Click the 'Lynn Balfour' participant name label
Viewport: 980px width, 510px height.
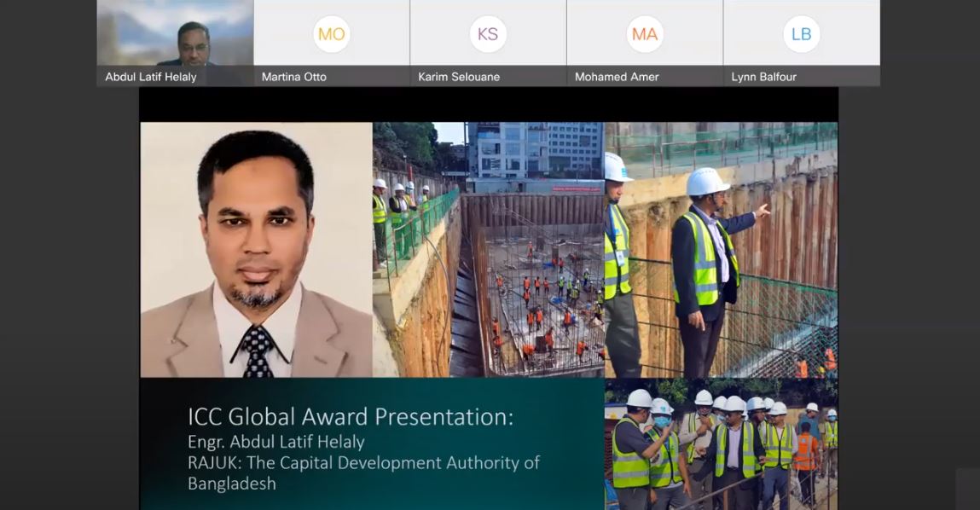click(x=763, y=77)
